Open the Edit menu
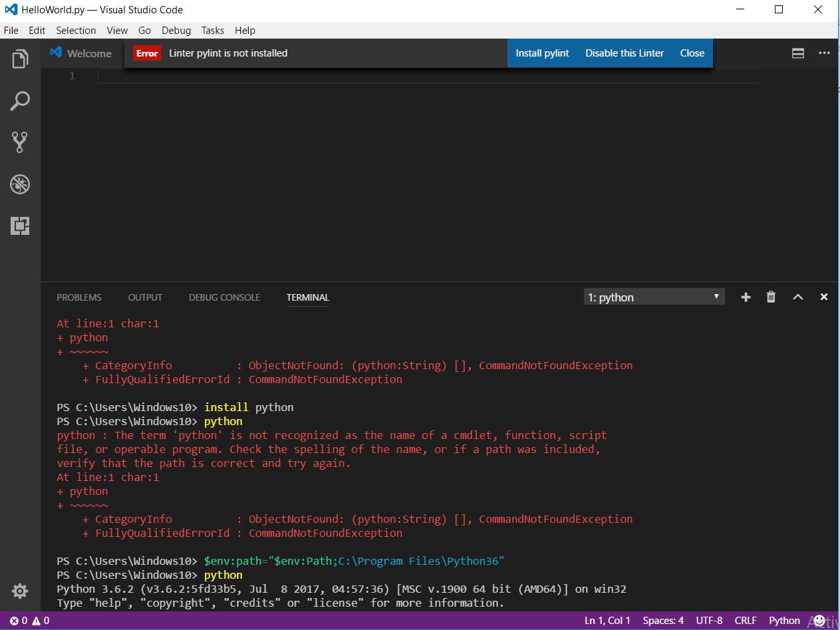The image size is (840, 630). [x=37, y=31]
